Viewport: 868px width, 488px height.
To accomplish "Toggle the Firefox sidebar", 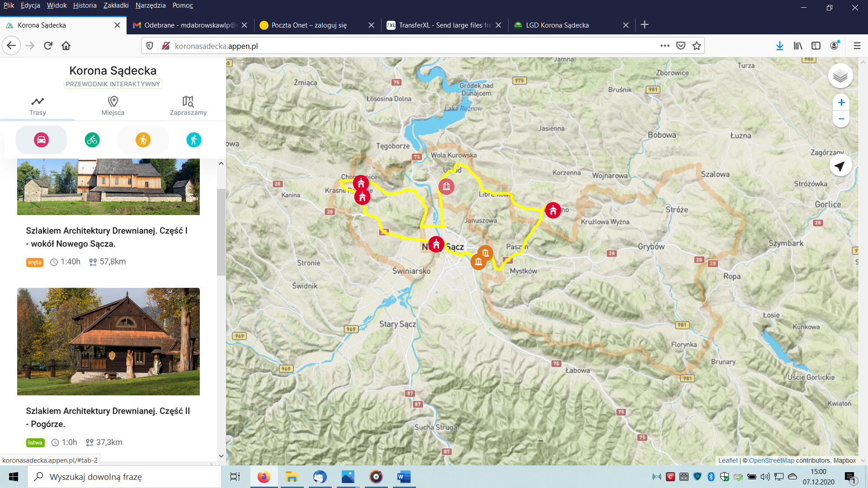I will tap(816, 46).
